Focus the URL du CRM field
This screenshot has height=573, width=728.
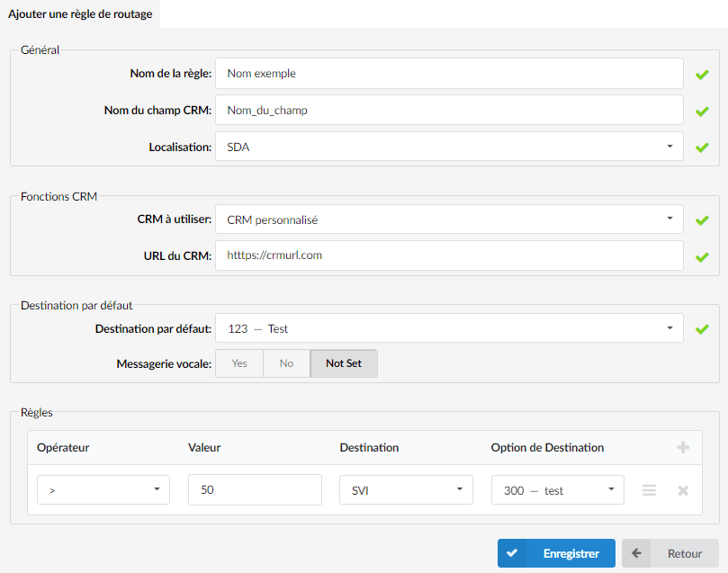pyautogui.click(x=449, y=255)
